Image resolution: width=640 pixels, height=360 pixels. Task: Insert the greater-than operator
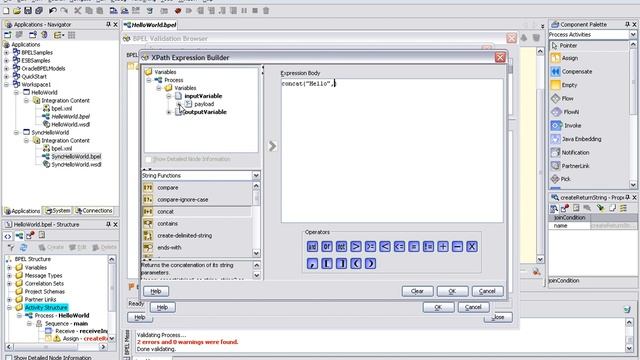click(x=356, y=247)
